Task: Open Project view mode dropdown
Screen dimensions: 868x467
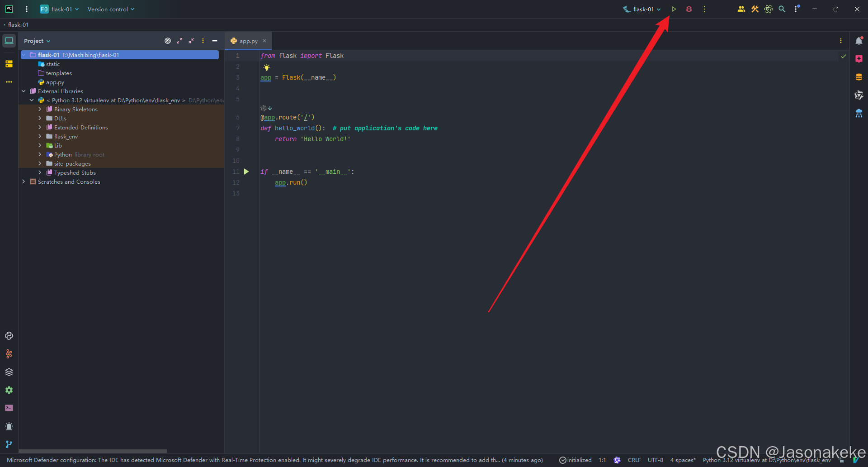Action: [37, 41]
